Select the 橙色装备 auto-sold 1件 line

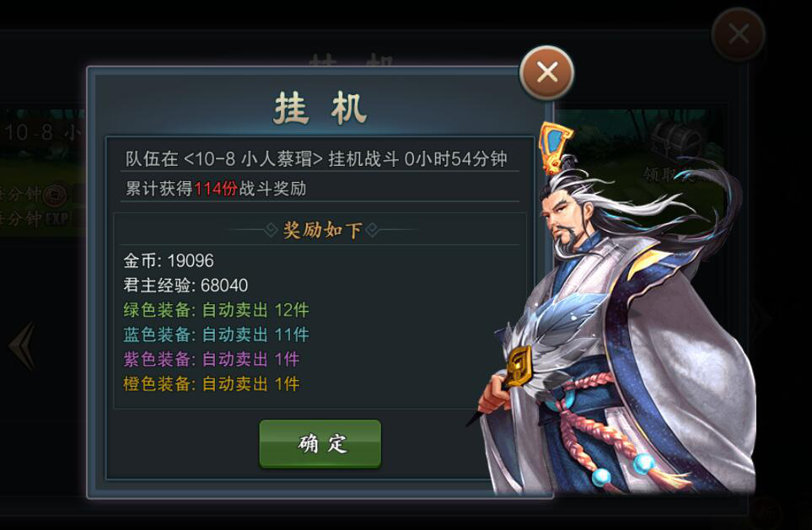(212, 384)
